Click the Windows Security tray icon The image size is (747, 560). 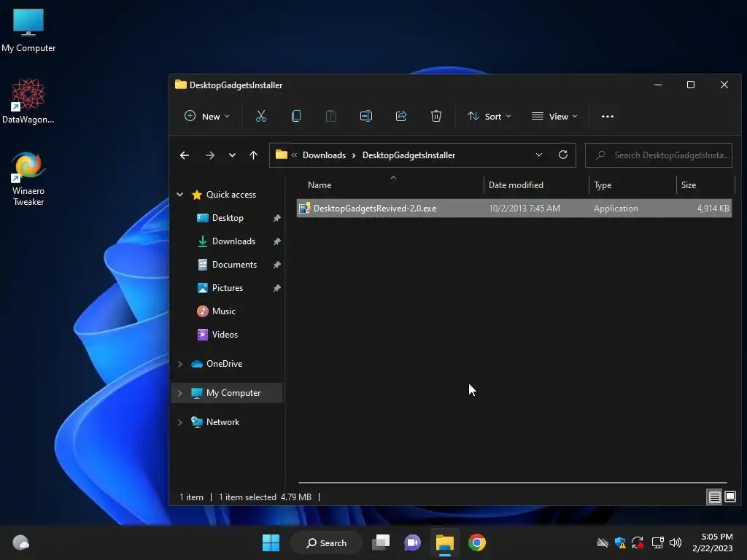pos(620,542)
